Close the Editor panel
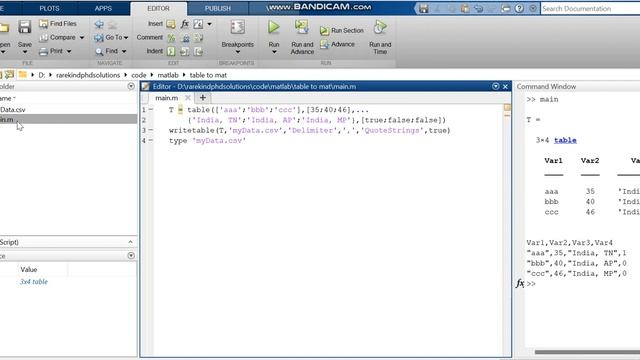Viewport: 640px width, 360px height. coord(505,86)
